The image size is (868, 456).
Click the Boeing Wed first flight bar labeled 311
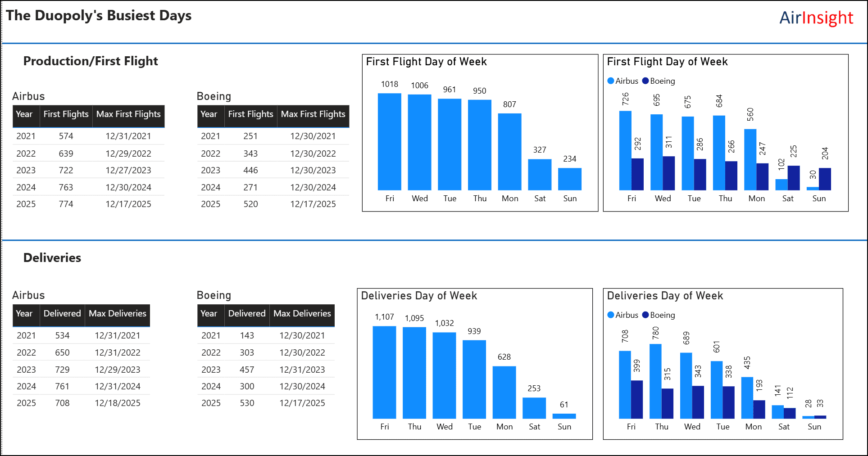point(669,173)
